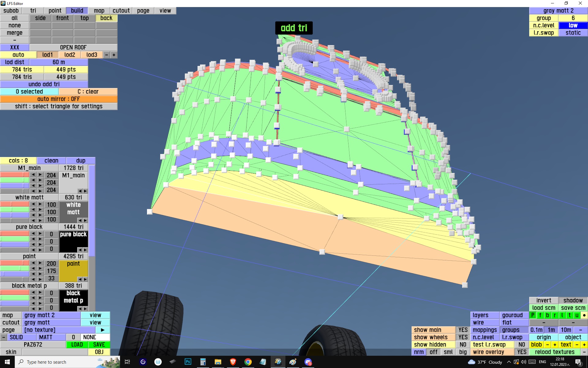The image size is (588, 368).
Task: Open the cutout 'gray matt' selector
Action: [x=51, y=323]
